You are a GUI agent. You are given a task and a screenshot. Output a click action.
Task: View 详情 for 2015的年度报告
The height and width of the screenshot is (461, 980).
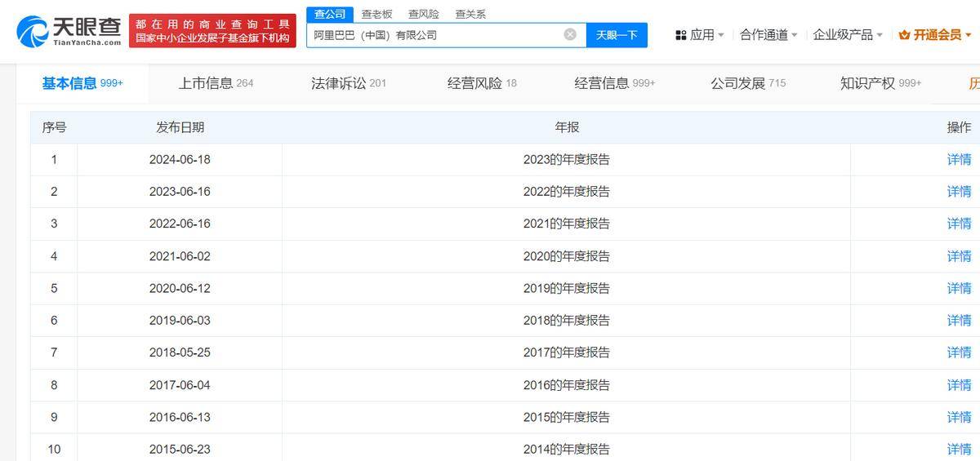click(x=959, y=417)
